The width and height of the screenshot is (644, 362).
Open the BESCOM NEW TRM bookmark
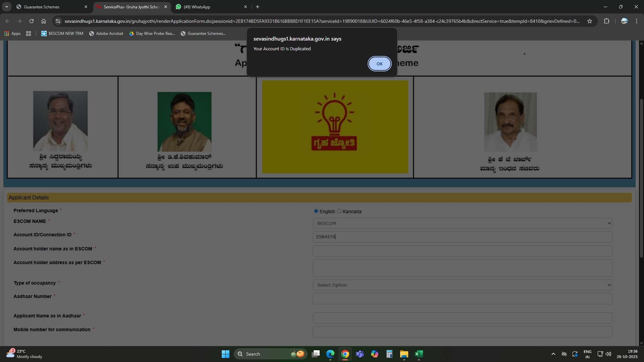coord(62,34)
